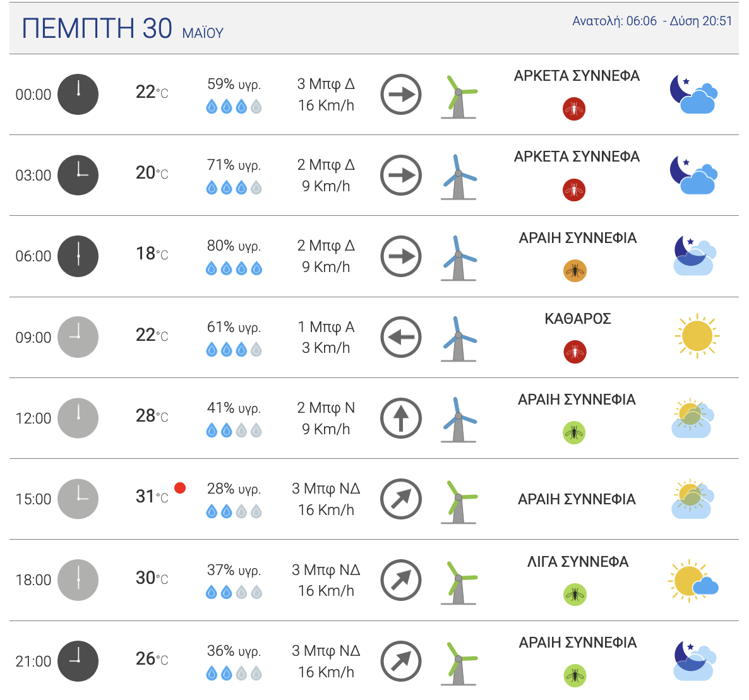Click the moon cloud icon at 21:00
The height and width of the screenshot is (700, 749).
(x=693, y=661)
